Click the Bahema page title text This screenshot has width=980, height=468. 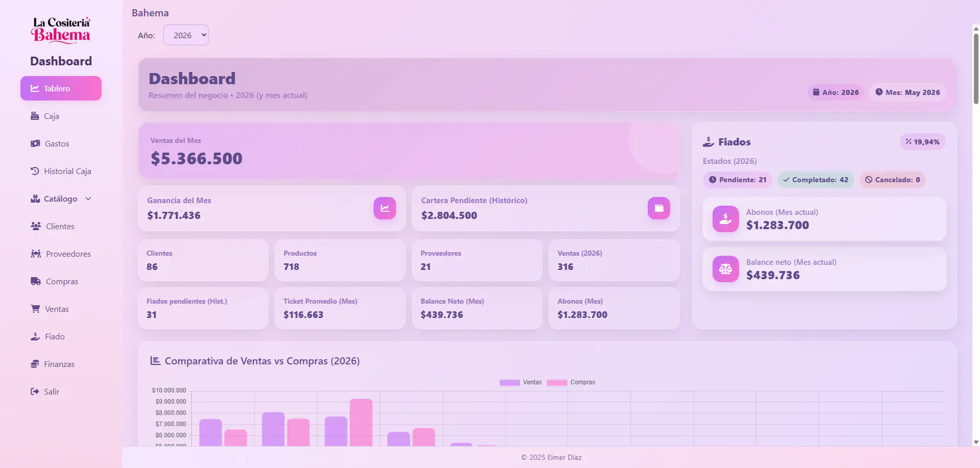[x=150, y=13]
